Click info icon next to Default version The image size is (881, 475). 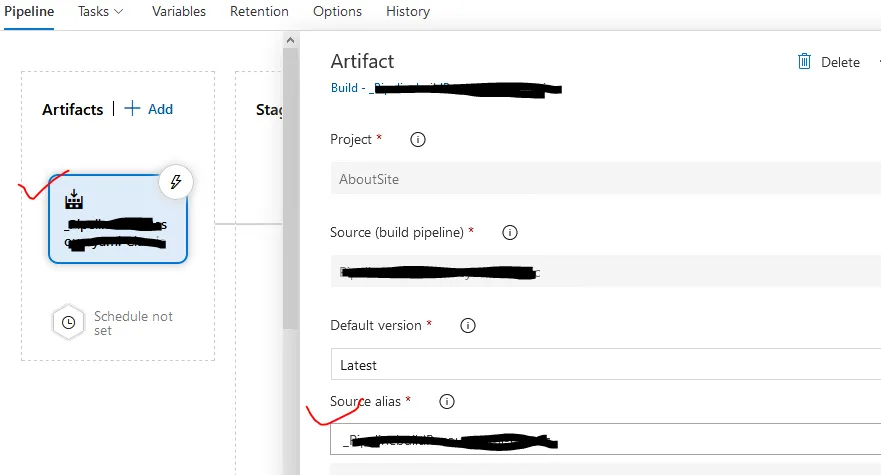pyautogui.click(x=467, y=325)
